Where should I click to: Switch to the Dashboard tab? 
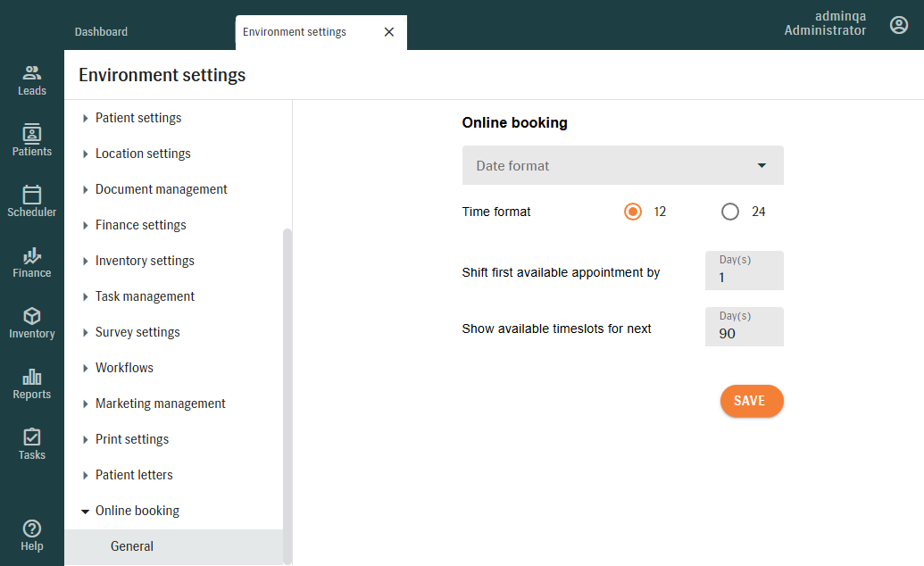(x=101, y=32)
